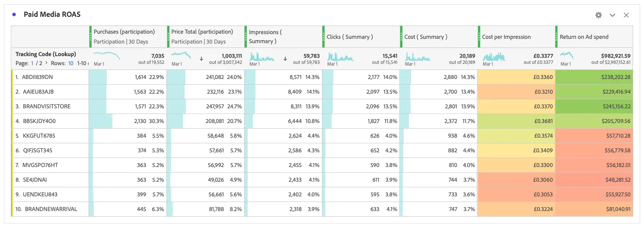Click the 2,177 clicks cell
644x227 pixels.
pos(361,77)
